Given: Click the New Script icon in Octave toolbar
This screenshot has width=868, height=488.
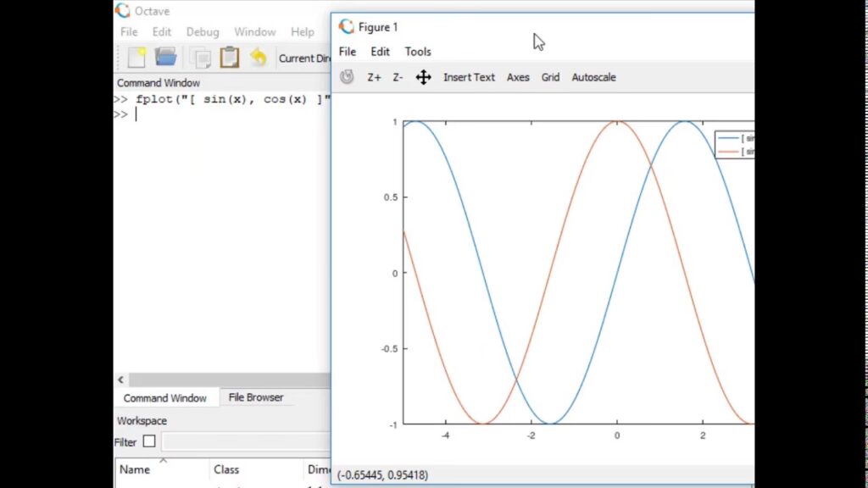Looking at the screenshot, I should click(x=136, y=58).
